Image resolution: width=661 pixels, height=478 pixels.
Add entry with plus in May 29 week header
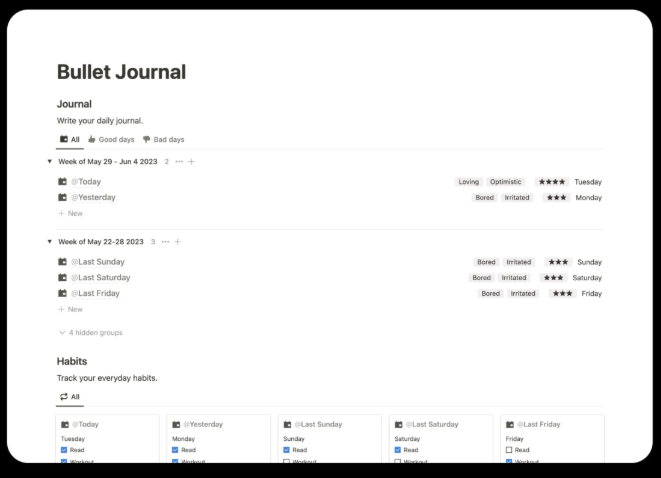(x=191, y=161)
